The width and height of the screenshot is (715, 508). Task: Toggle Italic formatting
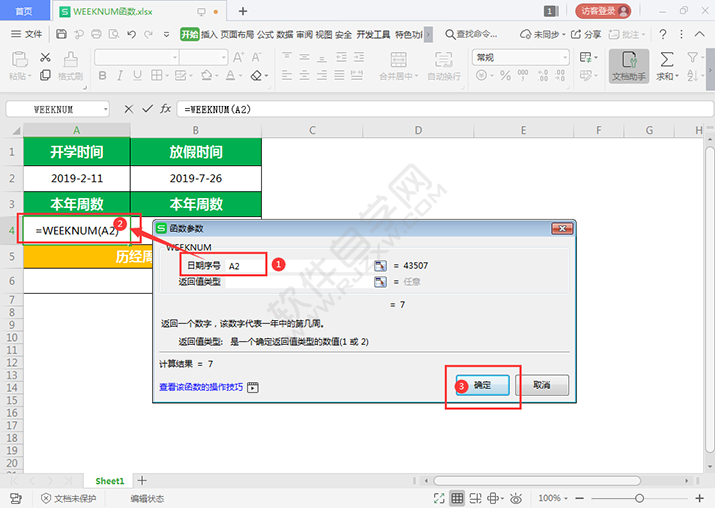pos(120,76)
